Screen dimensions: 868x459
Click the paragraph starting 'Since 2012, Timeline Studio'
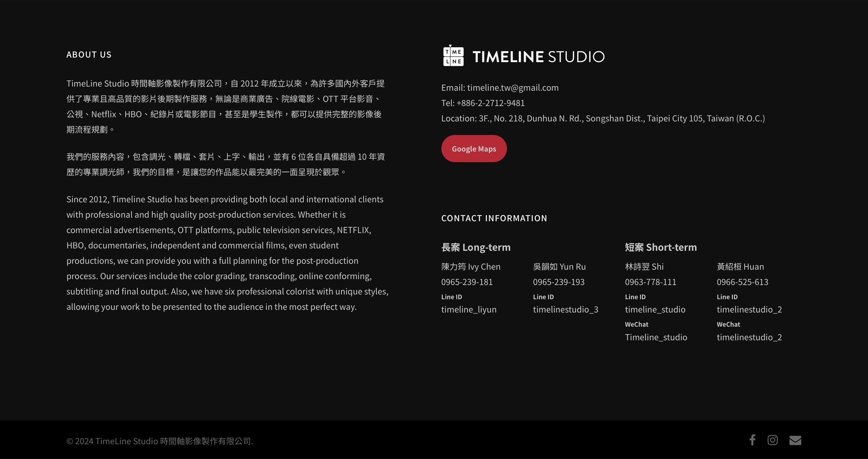coord(227,253)
